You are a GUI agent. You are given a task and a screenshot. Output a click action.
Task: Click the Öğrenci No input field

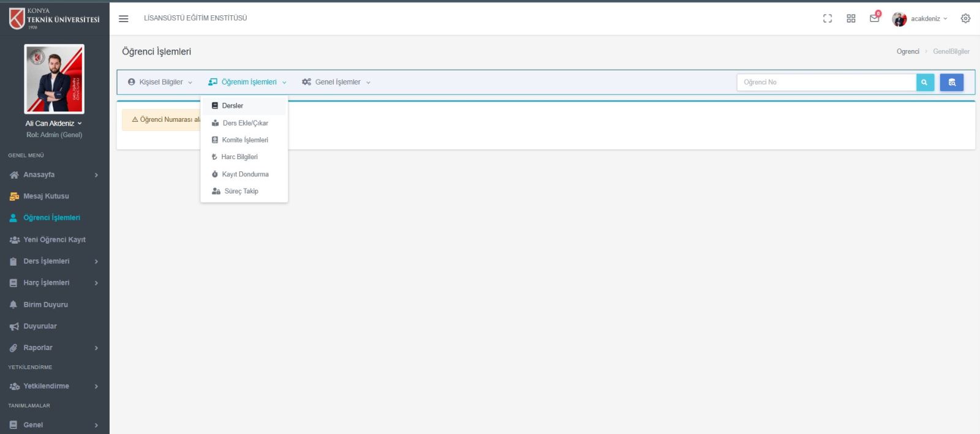(826, 82)
